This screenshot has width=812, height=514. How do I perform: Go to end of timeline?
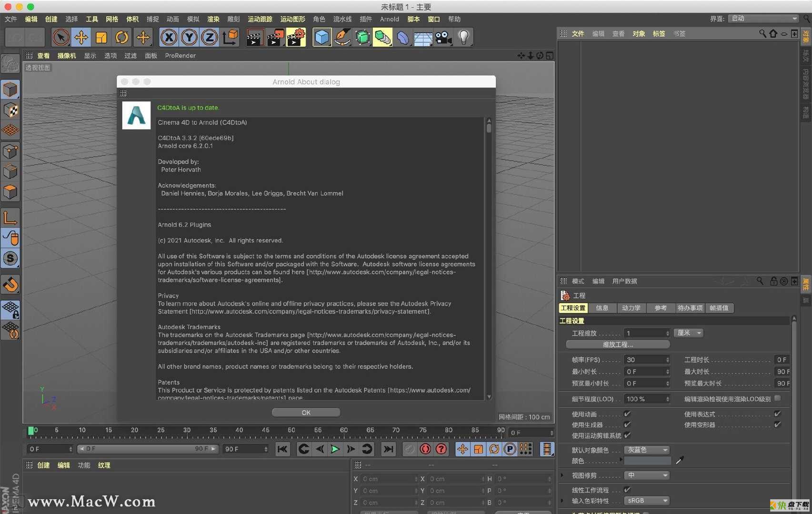click(389, 449)
